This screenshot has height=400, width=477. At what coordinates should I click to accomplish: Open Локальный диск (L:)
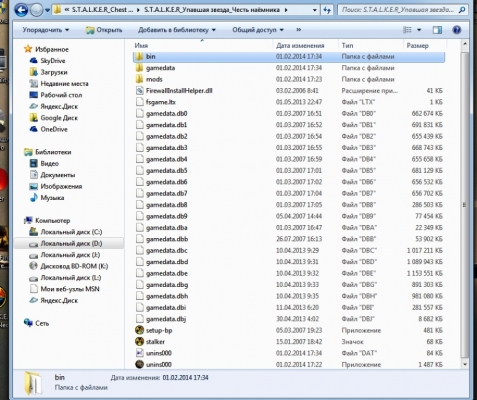pyautogui.click(x=65, y=277)
